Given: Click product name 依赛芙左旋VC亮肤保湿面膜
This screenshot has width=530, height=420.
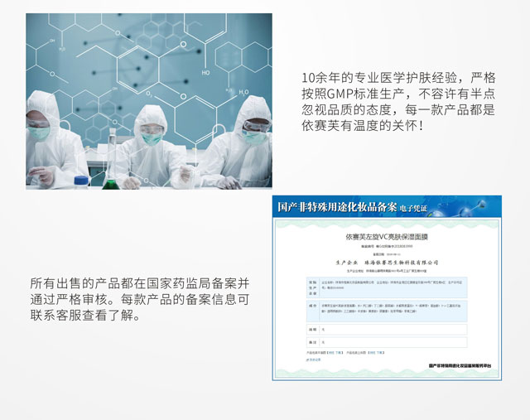Looking at the screenshot, I should click(388, 237).
